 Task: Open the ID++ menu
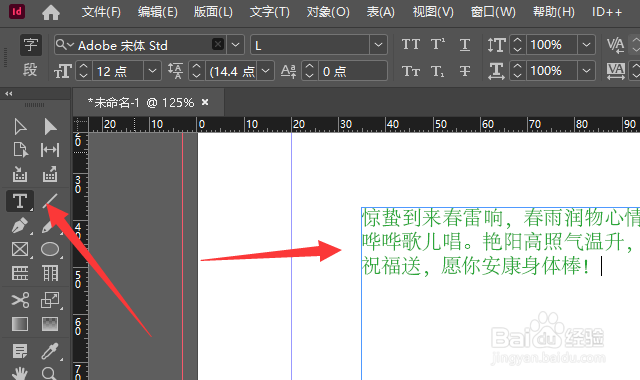pos(607,12)
